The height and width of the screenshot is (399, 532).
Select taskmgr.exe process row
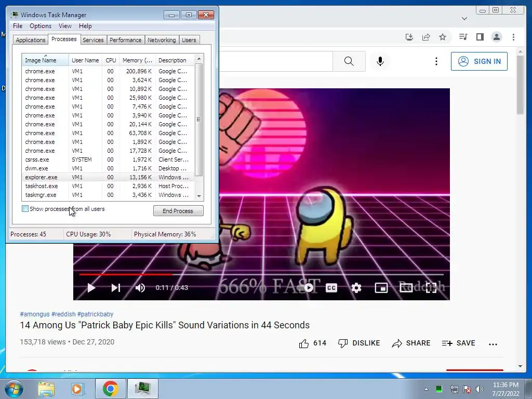(x=108, y=195)
